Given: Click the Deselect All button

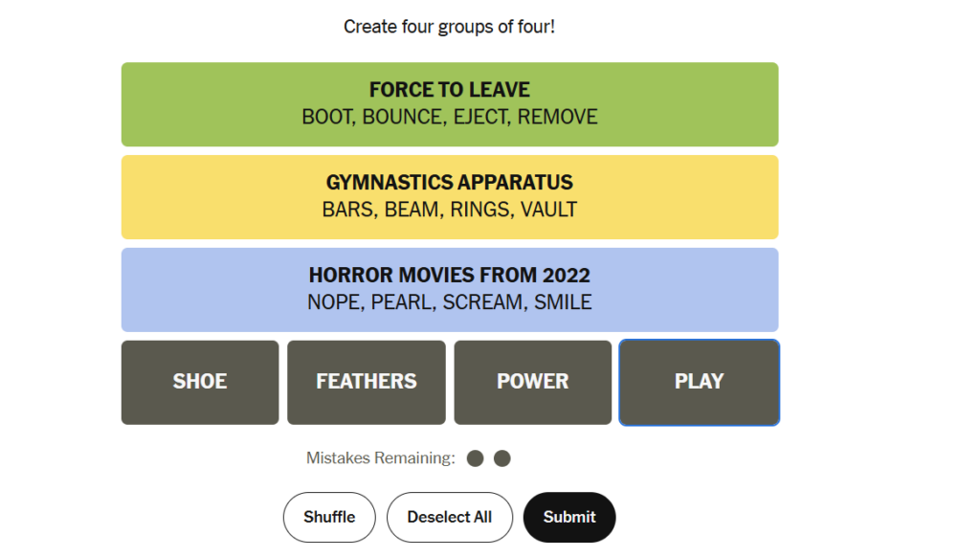Looking at the screenshot, I should coord(450,517).
